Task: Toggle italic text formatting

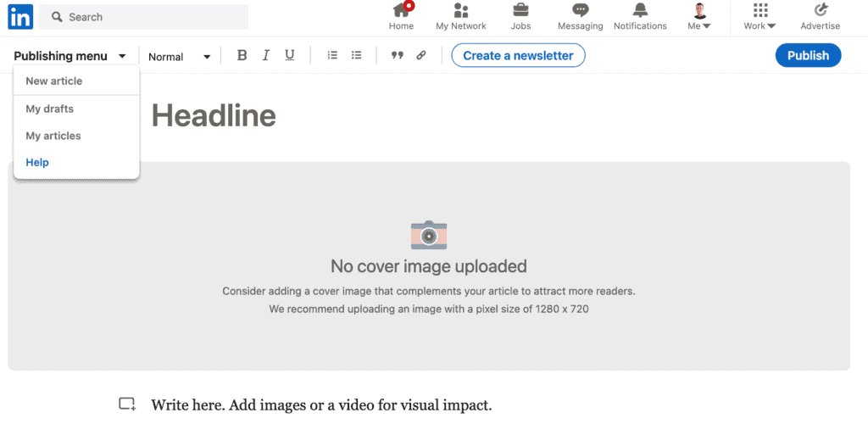Action: tap(265, 56)
